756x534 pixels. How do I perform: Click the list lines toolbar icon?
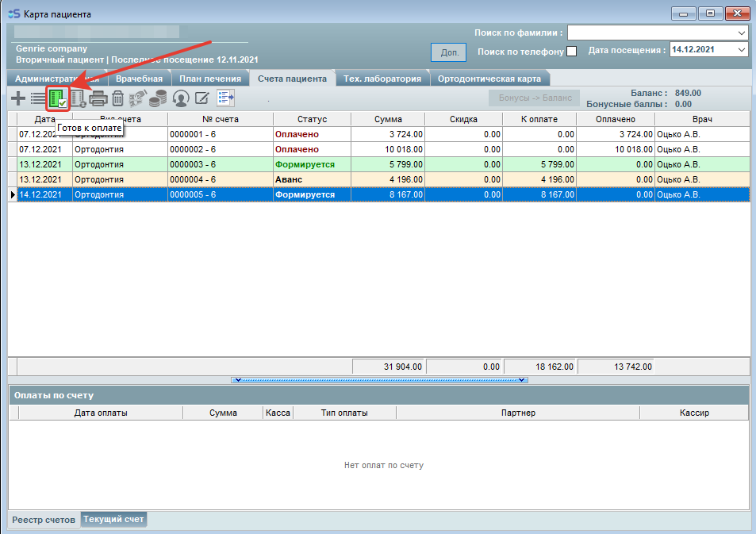pos(38,98)
